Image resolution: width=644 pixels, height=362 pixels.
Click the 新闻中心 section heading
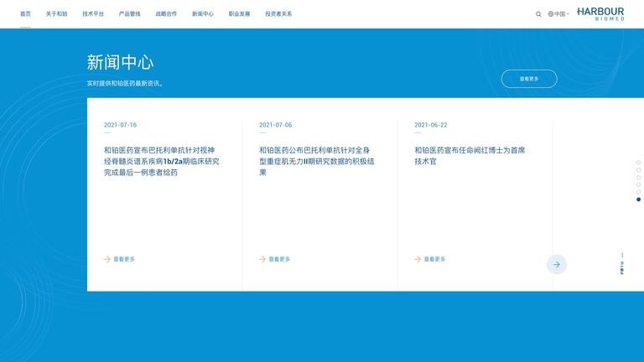121,62
